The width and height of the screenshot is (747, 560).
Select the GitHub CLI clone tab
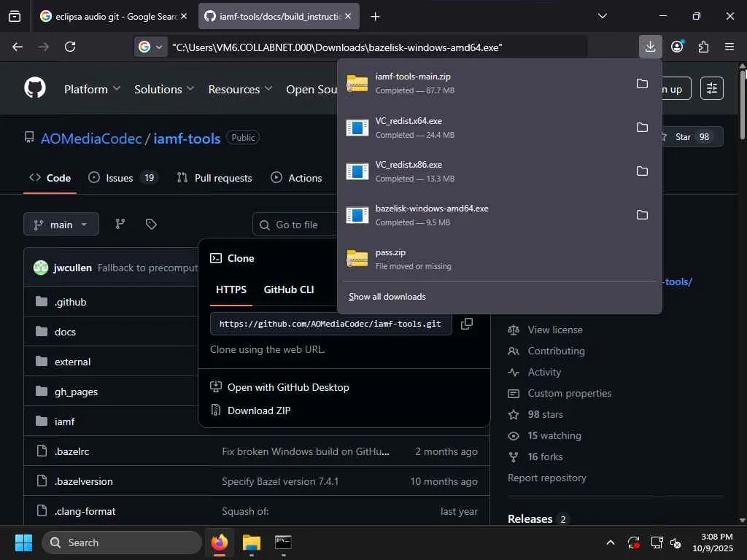click(289, 289)
